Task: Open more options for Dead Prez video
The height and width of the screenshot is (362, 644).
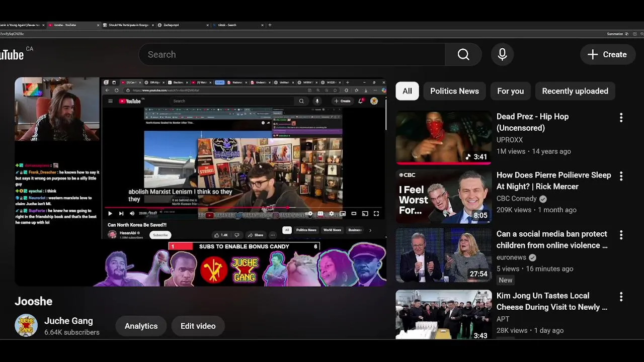Action: click(621, 118)
